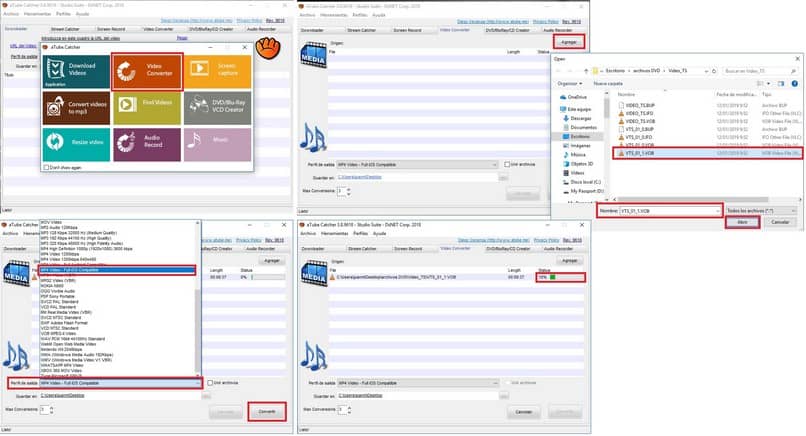This screenshot has height=436, width=806.
Task: Launch the Screen Capture tile
Action: pyautogui.click(x=217, y=71)
